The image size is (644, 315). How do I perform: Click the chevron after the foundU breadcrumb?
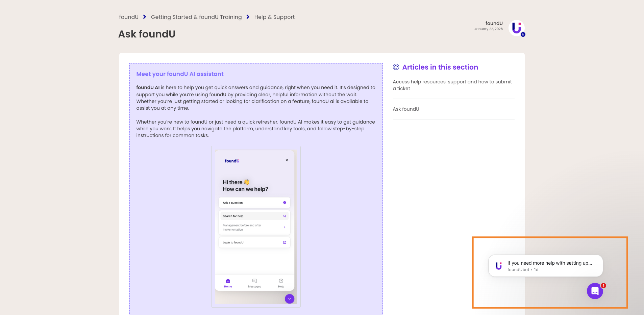click(145, 17)
